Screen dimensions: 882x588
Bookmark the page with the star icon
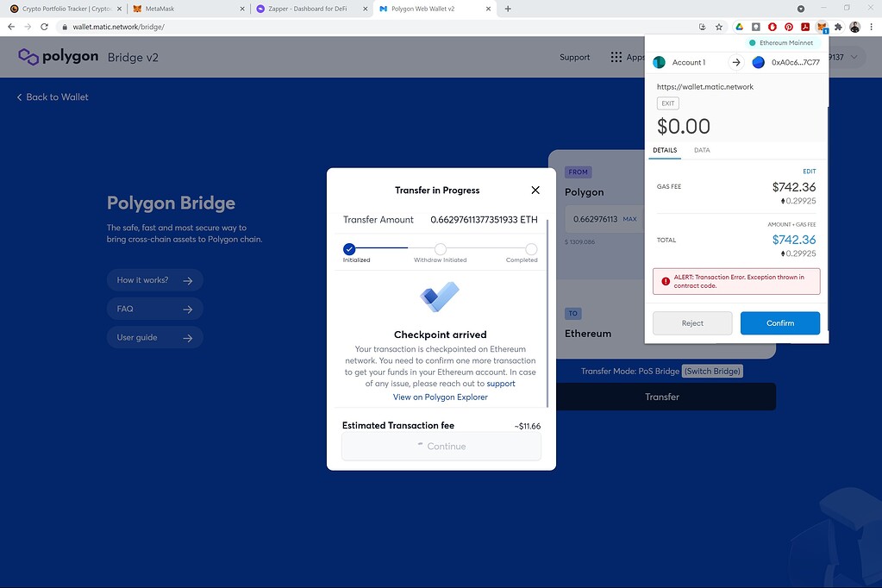tap(718, 27)
